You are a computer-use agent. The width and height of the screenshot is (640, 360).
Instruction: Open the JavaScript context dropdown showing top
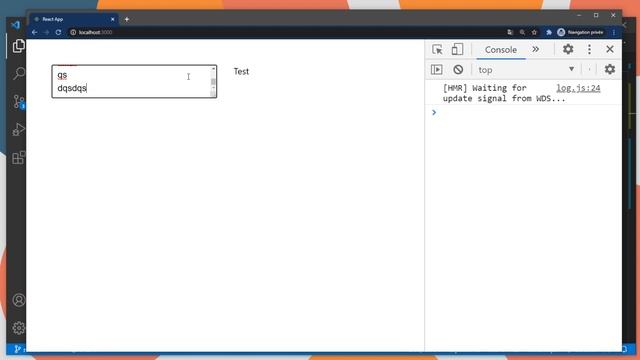pos(526,70)
